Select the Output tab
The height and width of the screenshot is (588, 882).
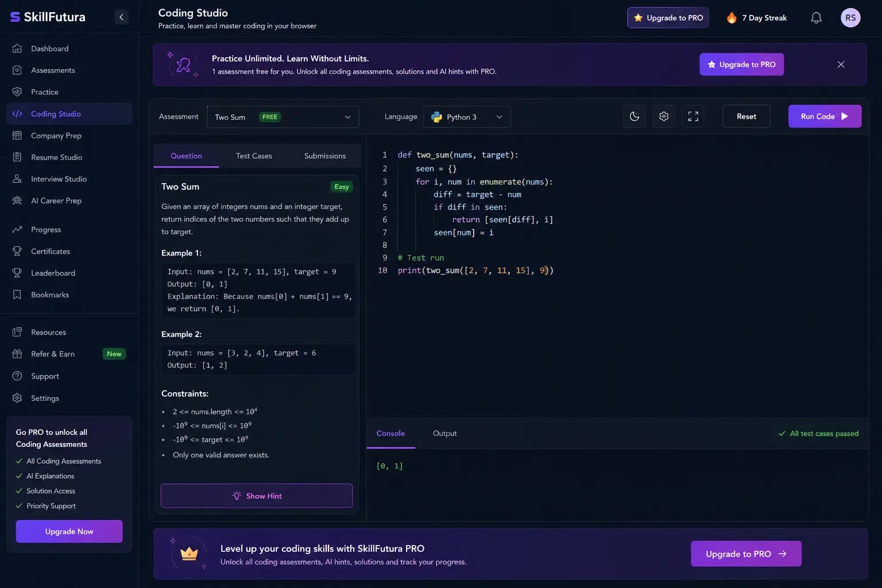445,434
